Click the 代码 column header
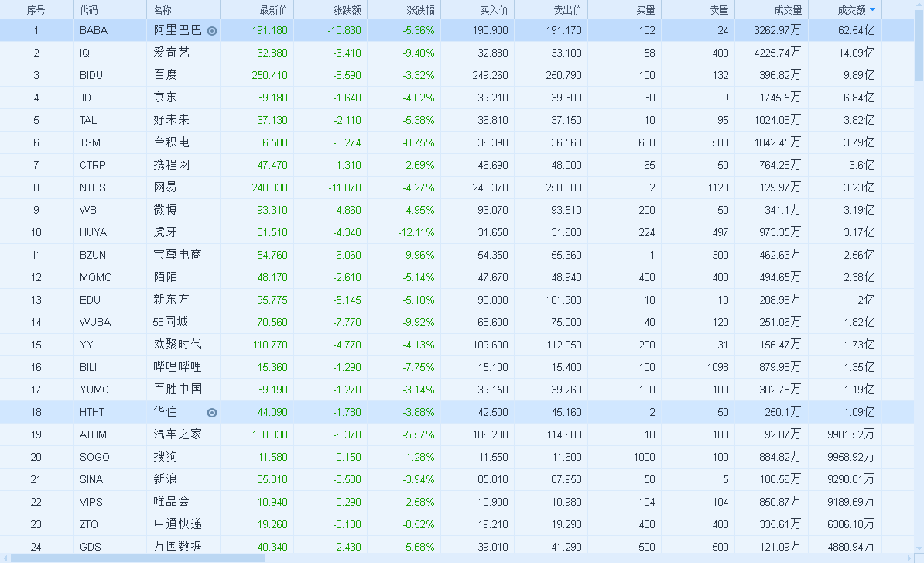Screen dimensions: 924x563 (88, 10)
